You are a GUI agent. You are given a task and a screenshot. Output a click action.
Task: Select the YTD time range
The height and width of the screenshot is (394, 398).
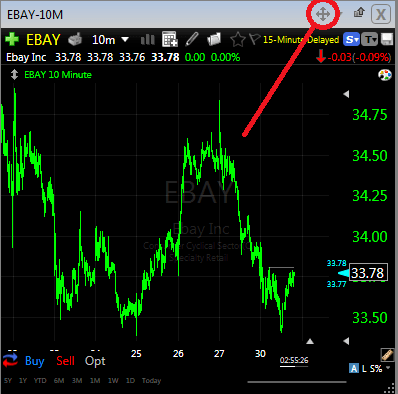[40, 381]
